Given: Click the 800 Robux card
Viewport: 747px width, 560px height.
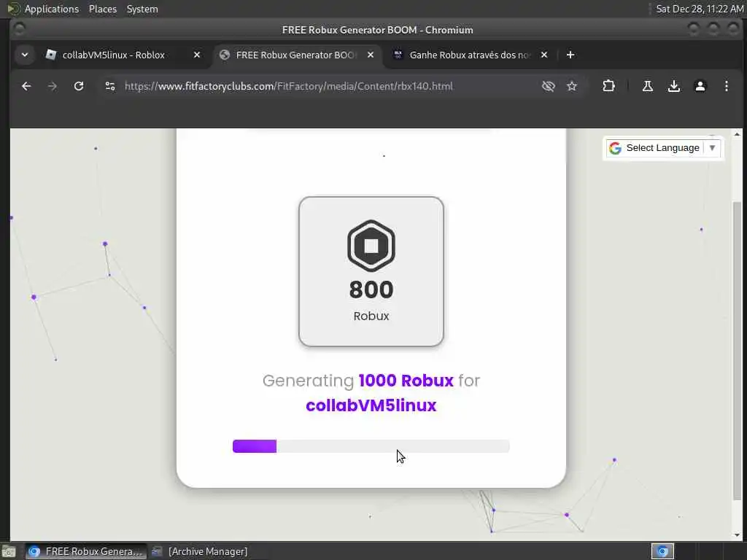Looking at the screenshot, I should (x=371, y=271).
